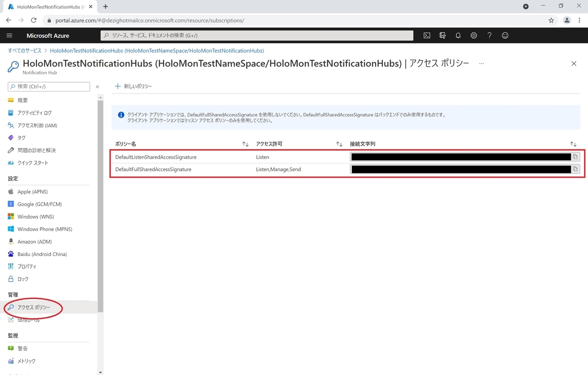The image size is (588, 375).
Task: Sort by policy name column arrows
Action: (245, 144)
